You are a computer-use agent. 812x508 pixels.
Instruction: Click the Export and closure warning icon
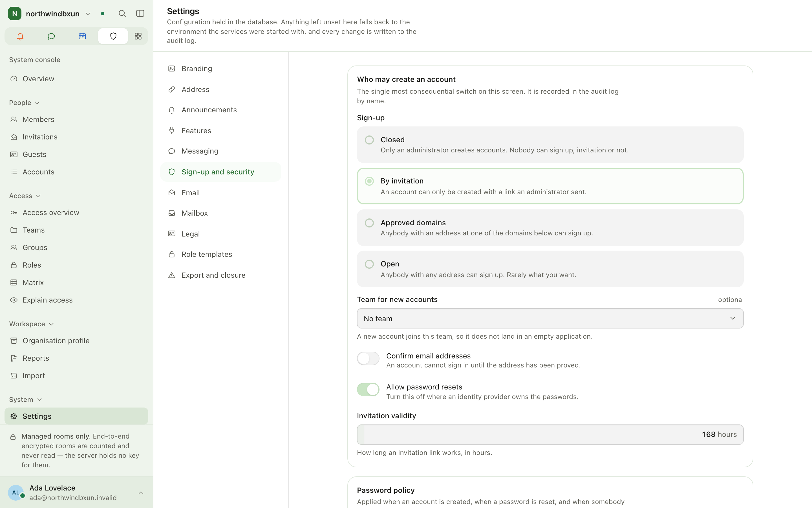tap(172, 275)
